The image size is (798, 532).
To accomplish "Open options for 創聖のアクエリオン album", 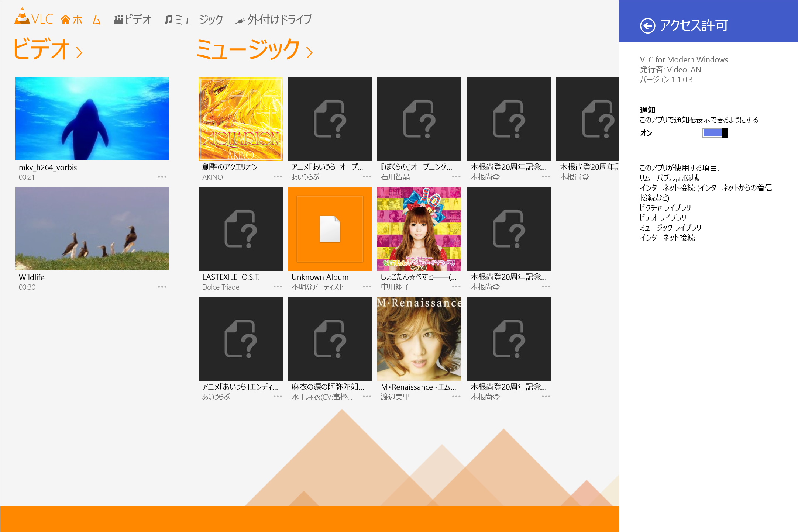I will tap(278, 177).
